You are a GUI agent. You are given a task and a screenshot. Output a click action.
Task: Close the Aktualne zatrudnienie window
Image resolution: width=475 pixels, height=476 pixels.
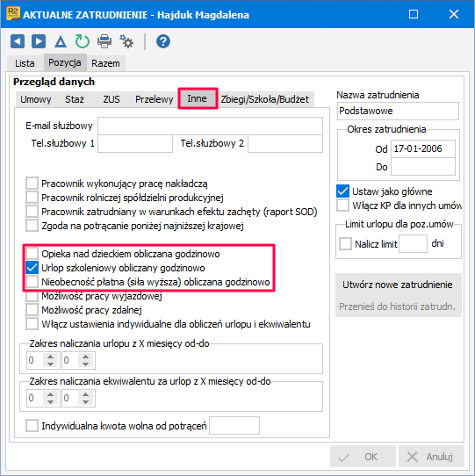tap(454, 14)
